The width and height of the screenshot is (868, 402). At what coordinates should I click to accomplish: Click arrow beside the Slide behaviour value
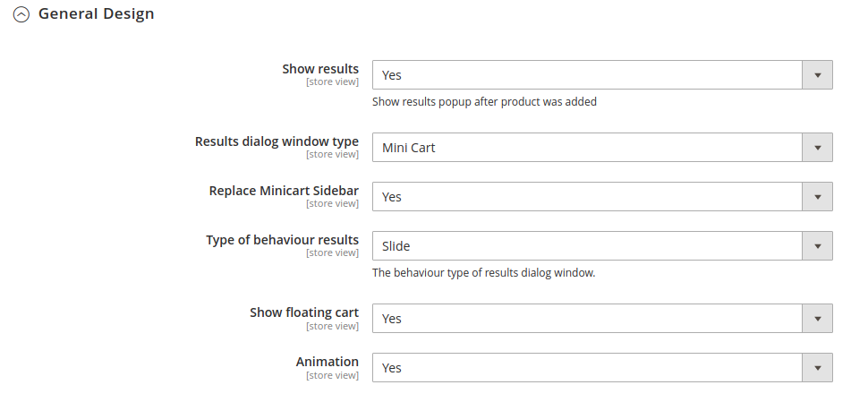817,246
